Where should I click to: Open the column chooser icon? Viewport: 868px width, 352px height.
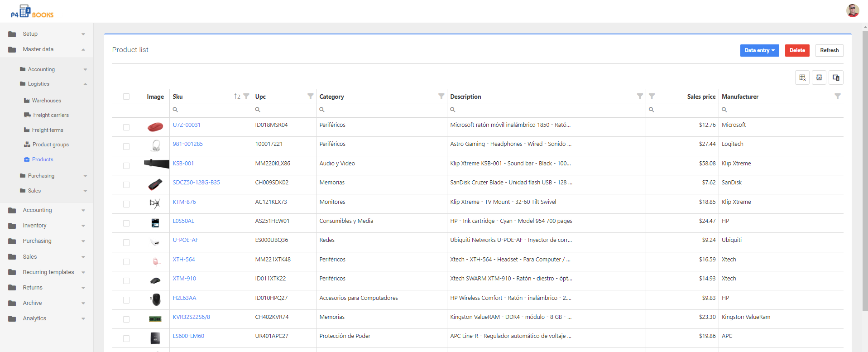(x=835, y=77)
